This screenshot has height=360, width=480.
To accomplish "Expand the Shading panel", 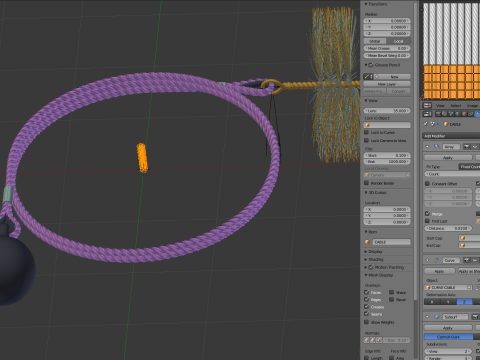I will 366,259.
